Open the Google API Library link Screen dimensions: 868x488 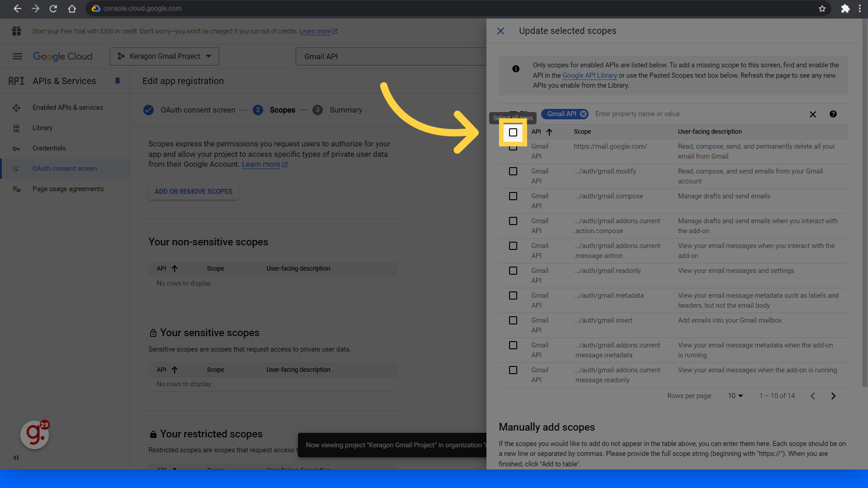coord(590,76)
